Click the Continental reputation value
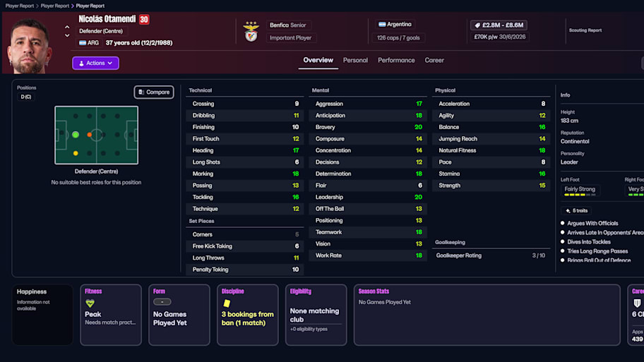 (575, 142)
